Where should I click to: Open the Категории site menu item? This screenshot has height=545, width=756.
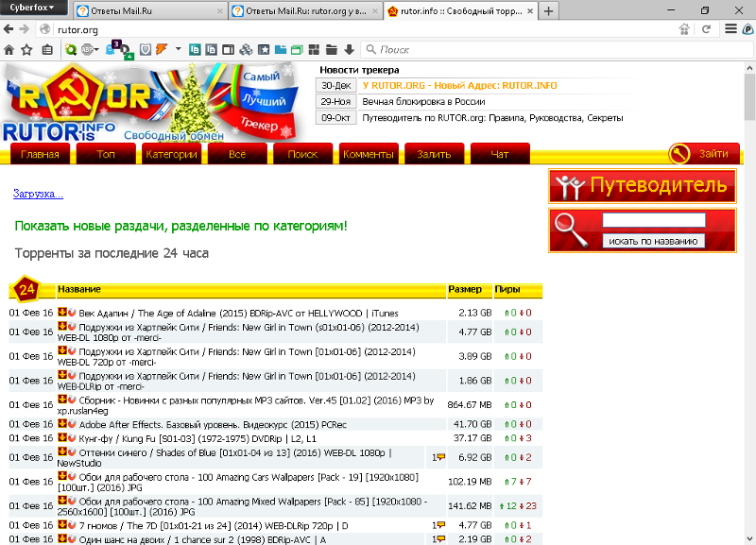pos(171,154)
